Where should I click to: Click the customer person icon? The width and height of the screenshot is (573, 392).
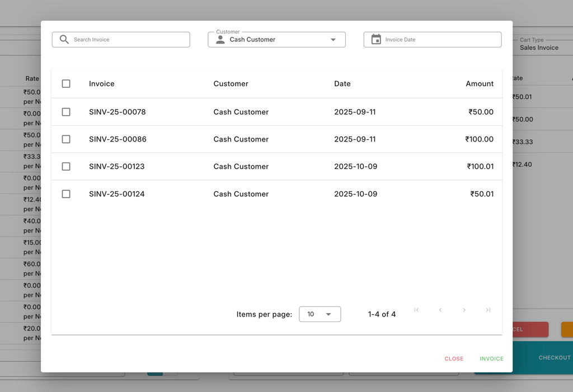coord(220,40)
